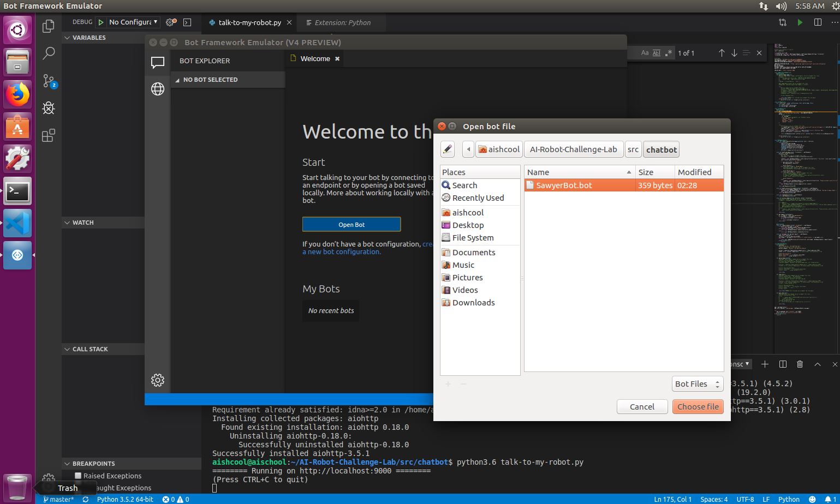Open the Debug view bug icon

[x=49, y=108]
